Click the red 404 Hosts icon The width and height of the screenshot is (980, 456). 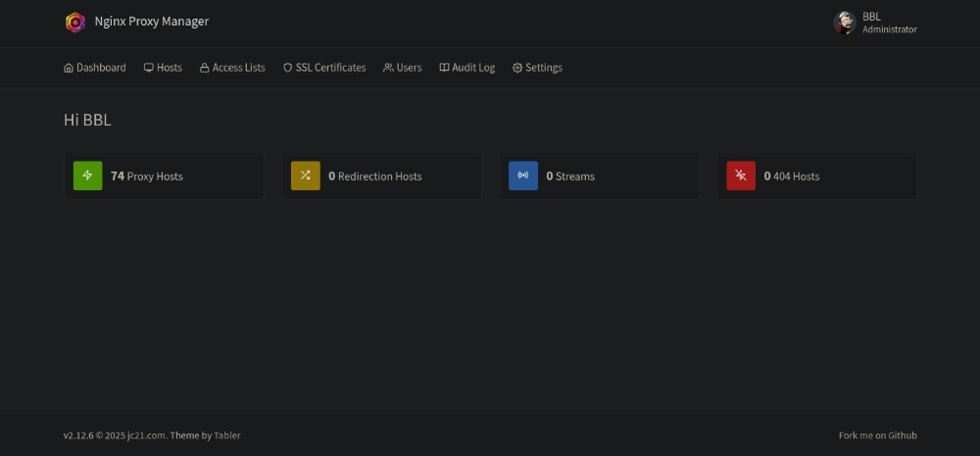[741, 176]
